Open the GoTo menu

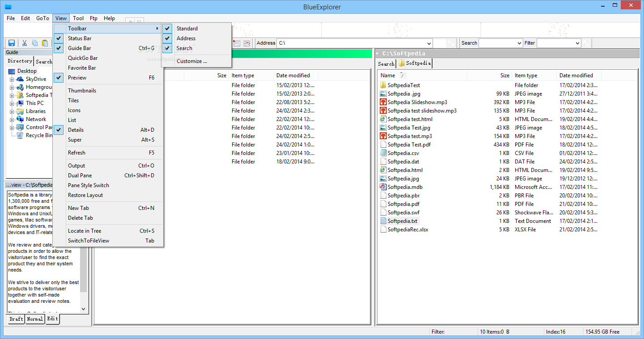pos(42,18)
